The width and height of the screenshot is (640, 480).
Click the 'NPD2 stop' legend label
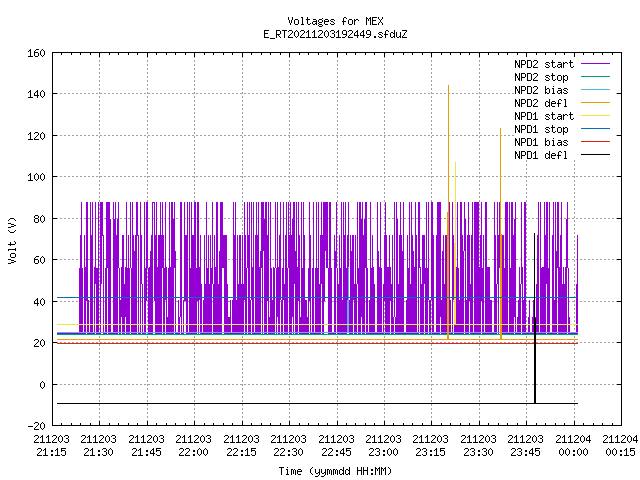[541, 77]
